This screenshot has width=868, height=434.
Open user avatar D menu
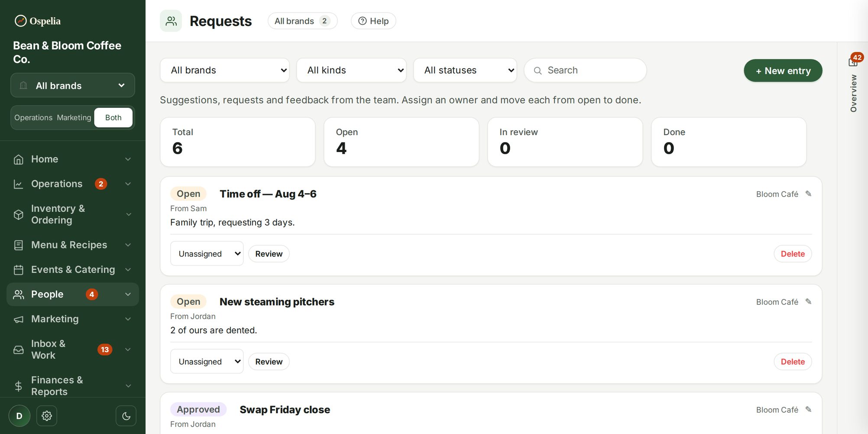click(x=19, y=416)
